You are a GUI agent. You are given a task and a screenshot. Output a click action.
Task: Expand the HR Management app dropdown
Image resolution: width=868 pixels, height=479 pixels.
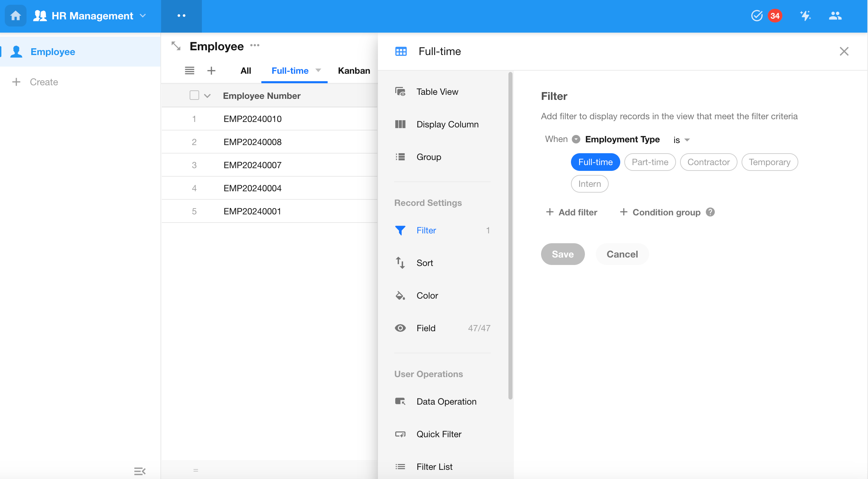click(x=143, y=16)
